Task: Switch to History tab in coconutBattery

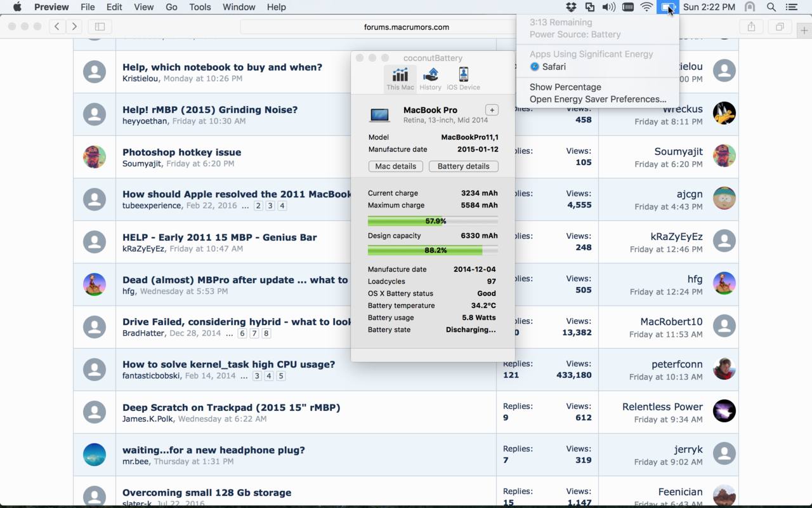Action: 430,79
